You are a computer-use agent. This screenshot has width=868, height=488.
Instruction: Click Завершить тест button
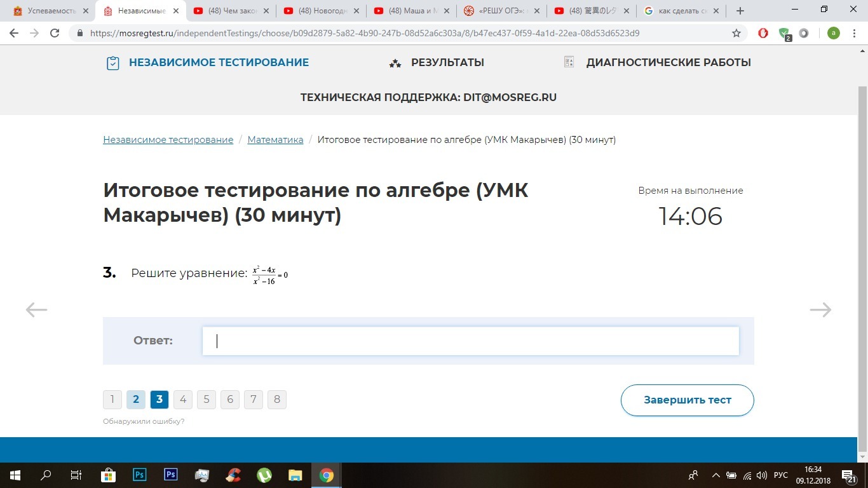click(x=688, y=400)
